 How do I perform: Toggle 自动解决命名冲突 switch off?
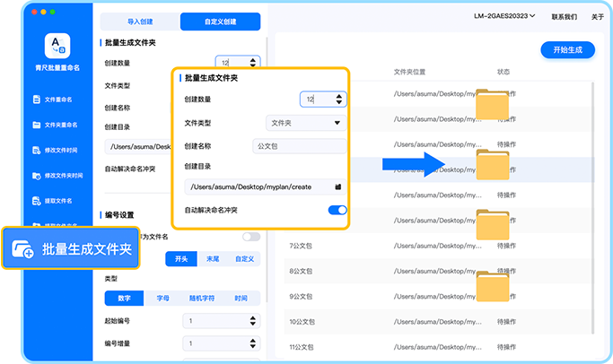[x=337, y=210]
